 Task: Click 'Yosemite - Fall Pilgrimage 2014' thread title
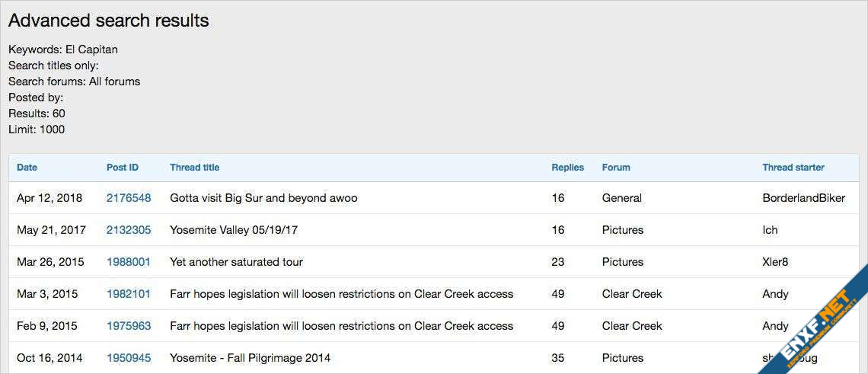pyautogui.click(x=250, y=358)
